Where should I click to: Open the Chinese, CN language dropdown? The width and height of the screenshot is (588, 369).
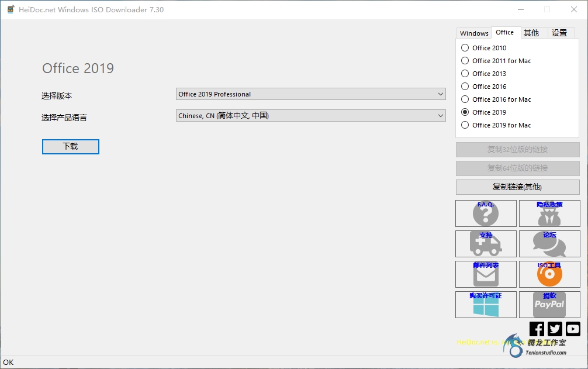click(x=311, y=116)
